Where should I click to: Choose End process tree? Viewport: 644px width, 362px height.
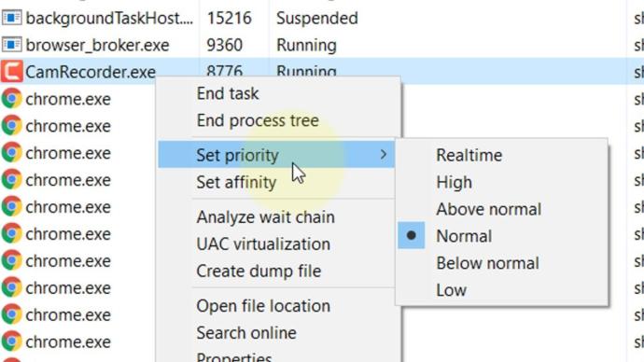pos(258,120)
